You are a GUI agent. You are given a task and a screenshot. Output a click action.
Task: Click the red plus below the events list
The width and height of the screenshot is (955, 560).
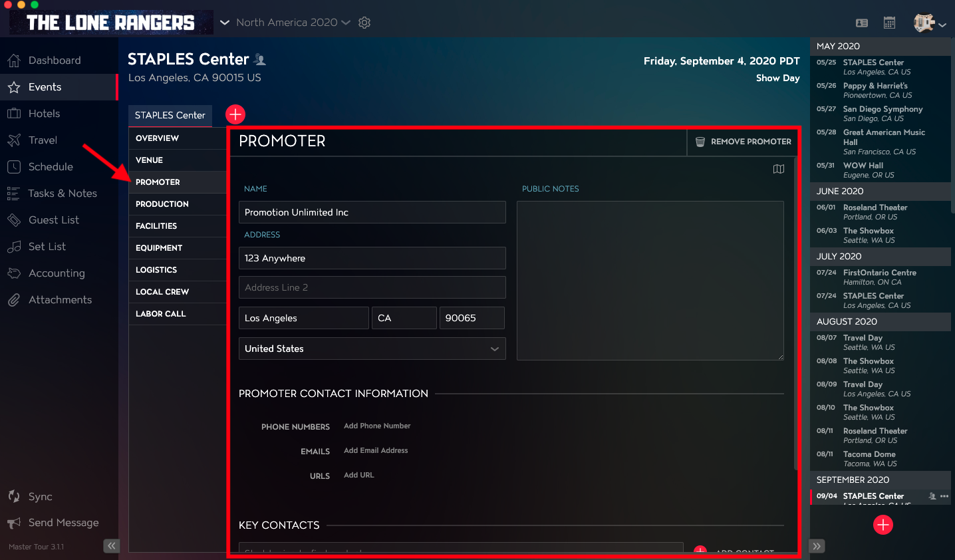883,525
